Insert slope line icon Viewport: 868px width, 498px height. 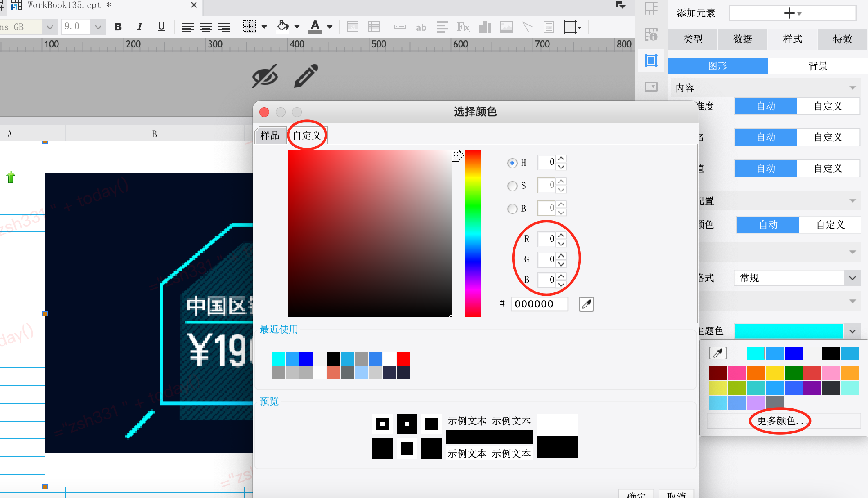click(x=528, y=27)
